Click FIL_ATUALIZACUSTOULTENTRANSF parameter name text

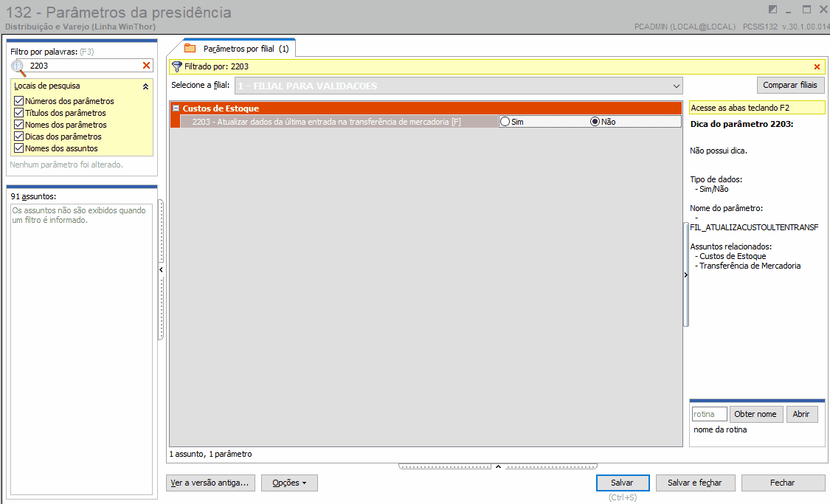click(x=754, y=227)
